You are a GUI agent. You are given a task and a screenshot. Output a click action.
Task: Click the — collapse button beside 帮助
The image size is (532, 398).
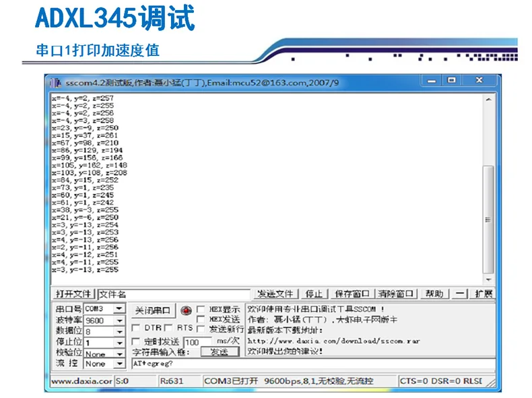(460, 294)
